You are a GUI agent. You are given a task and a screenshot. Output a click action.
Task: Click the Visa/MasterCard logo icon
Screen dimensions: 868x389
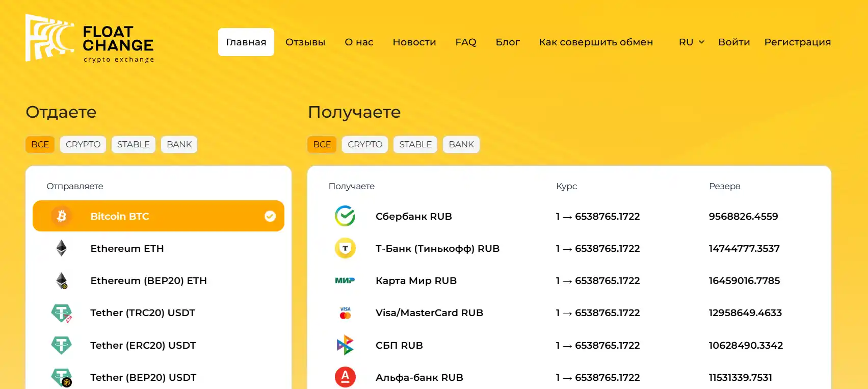[345, 313]
